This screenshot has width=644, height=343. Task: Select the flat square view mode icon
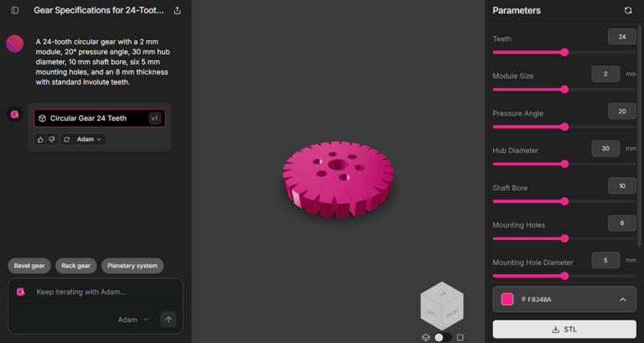(460, 337)
